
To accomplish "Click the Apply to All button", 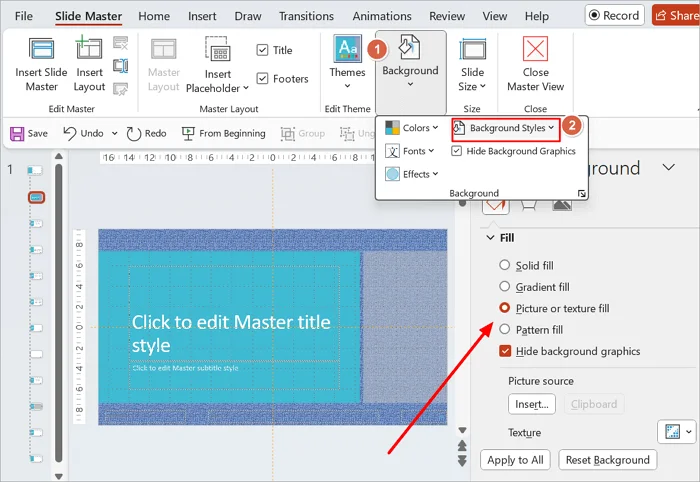I will click(515, 460).
